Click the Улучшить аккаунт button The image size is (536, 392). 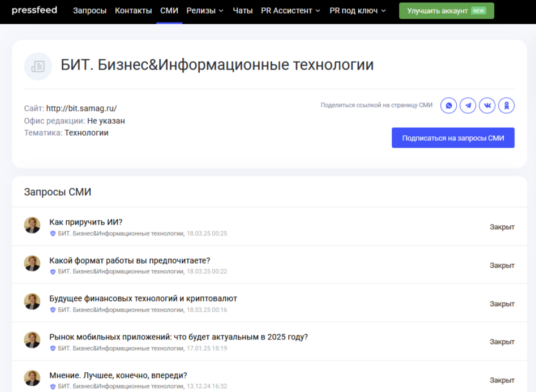point(447,11)
